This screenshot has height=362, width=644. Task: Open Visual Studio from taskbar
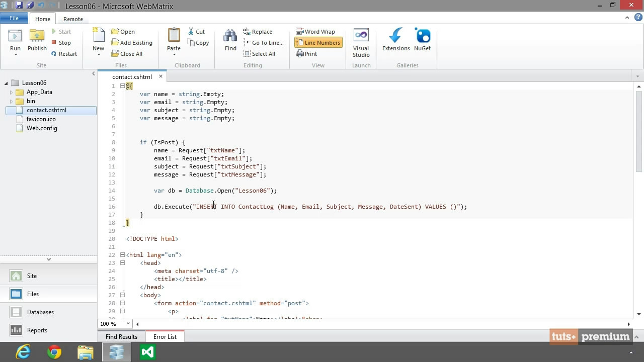tap(147, 352)
